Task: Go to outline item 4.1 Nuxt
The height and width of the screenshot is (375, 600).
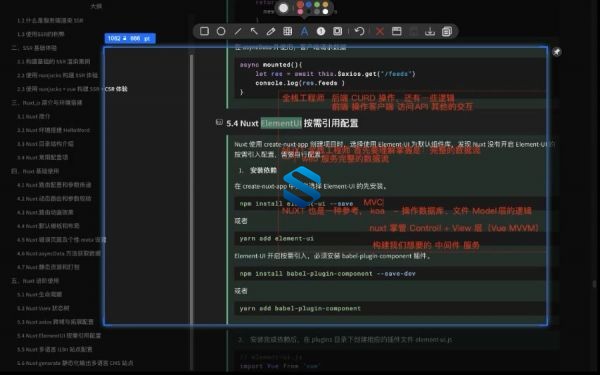Action: coord(54,185)
